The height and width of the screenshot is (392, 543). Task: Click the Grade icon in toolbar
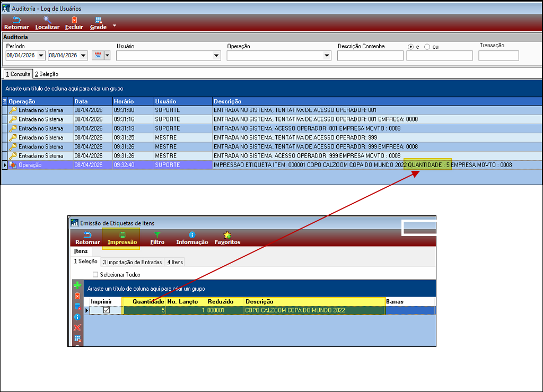98,20
